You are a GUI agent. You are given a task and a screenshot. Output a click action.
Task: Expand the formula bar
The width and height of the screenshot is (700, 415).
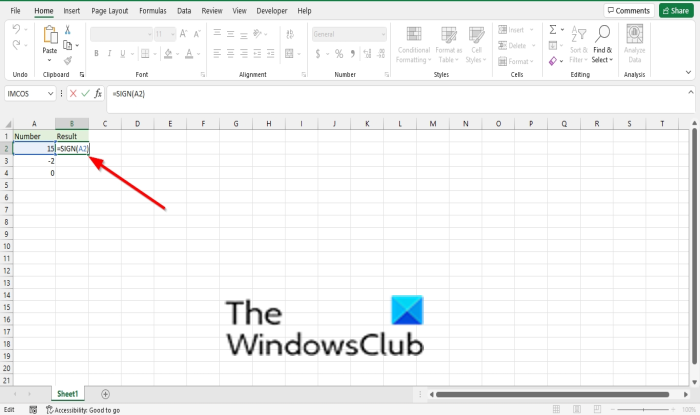[x=691, y=92]
